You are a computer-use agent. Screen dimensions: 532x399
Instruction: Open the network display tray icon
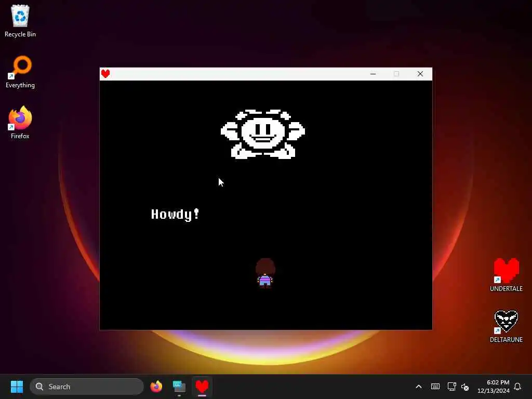click(x=451, y=387)
